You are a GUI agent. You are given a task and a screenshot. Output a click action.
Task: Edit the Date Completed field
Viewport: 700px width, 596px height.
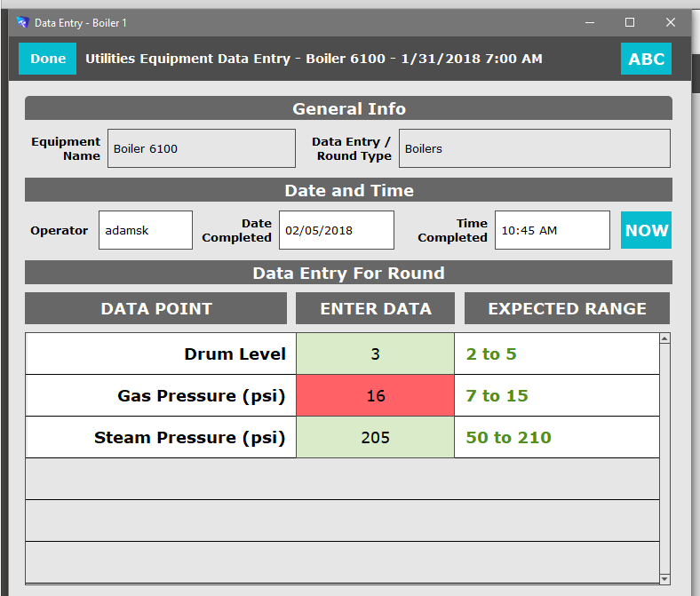click(337, 230)
